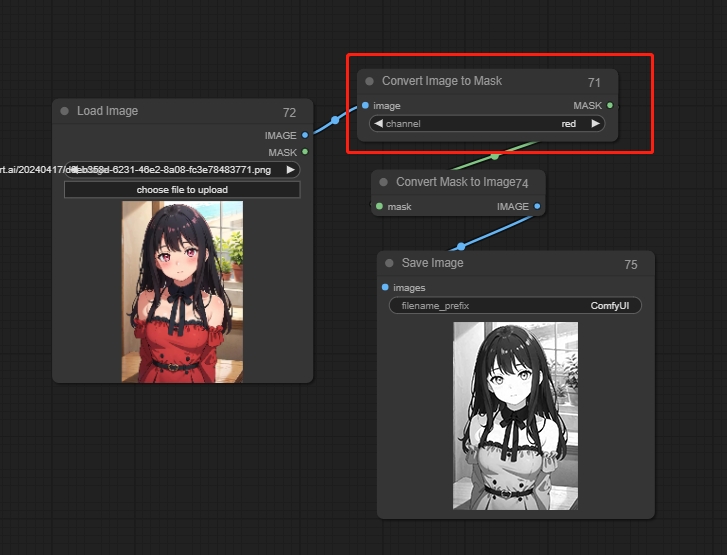Click the midpoint dot on the green mask link
Image resolution: width=727 pixels, height=555 pixels.
495,156
